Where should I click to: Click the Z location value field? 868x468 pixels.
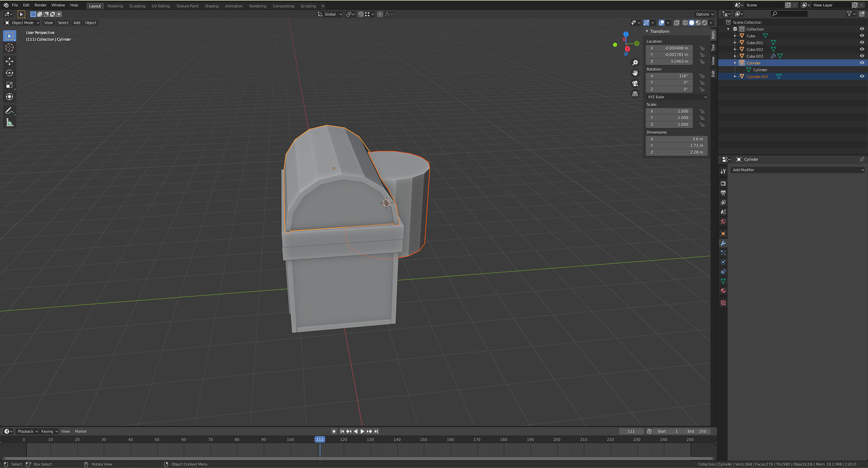(669, 61)
